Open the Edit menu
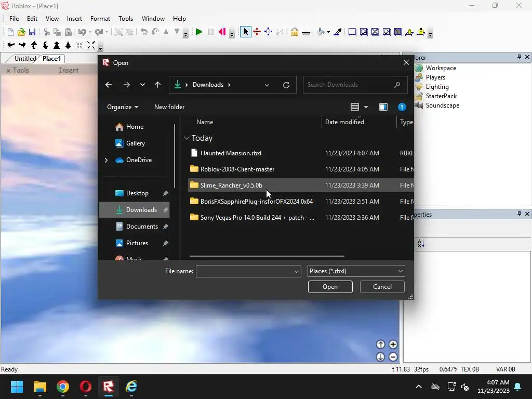532x399 pixels. (x=32, y=19)
